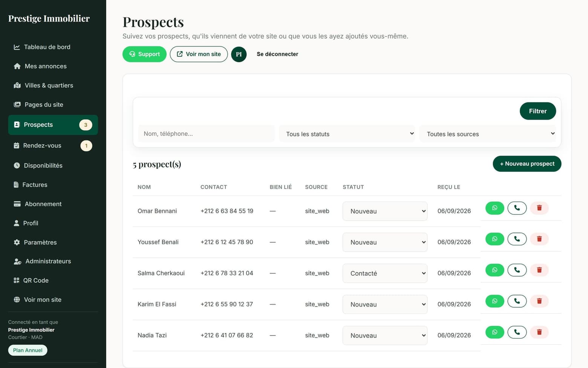This screenshot has width=588, height=368.
Task: Open Factures in sidebar
Action: point(53,185)
